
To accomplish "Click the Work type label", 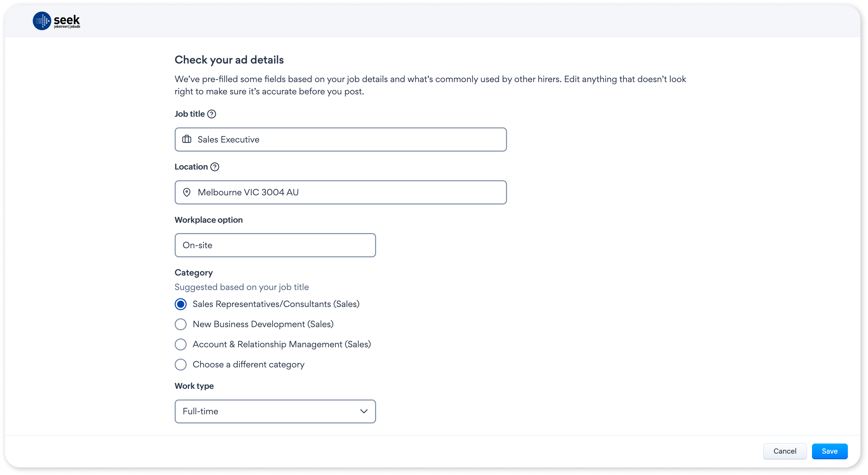I will pos(194,386).
